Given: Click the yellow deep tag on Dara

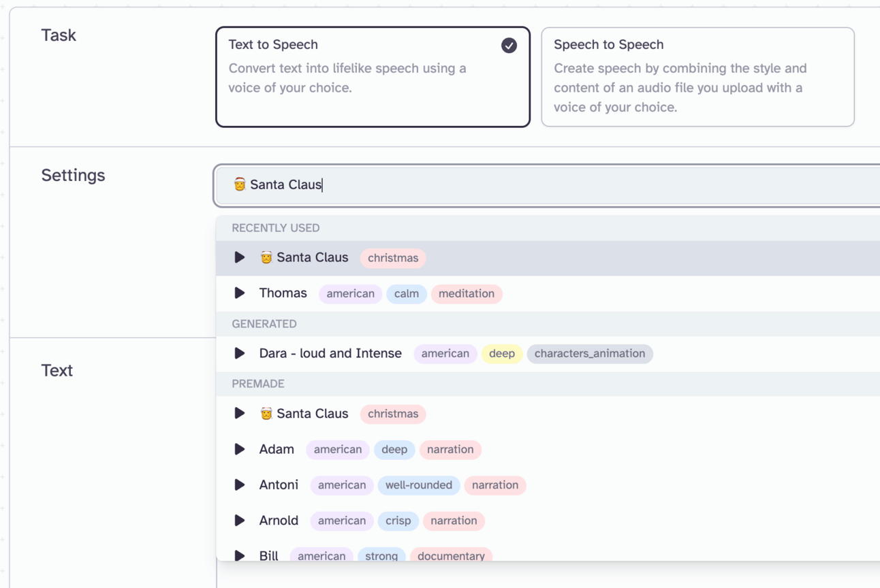Looking at the screenshot, I should point(502,353).
